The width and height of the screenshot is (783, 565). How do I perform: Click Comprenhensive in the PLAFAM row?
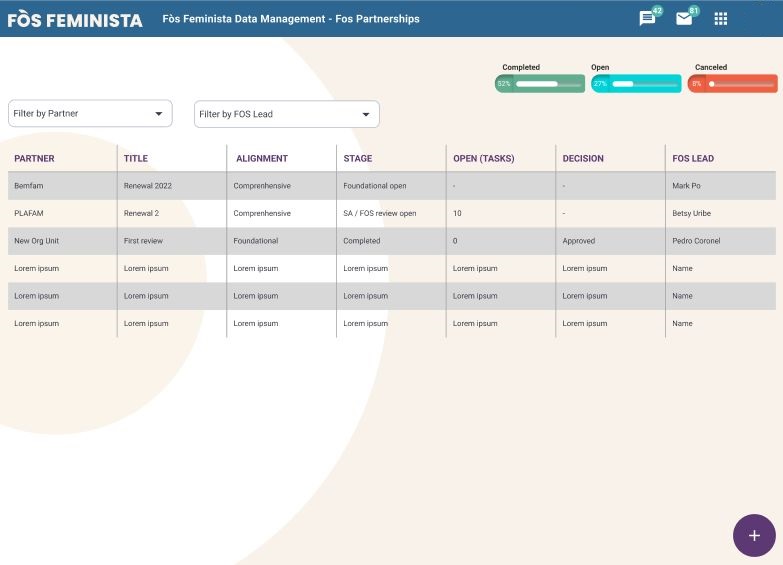[262, 213]
